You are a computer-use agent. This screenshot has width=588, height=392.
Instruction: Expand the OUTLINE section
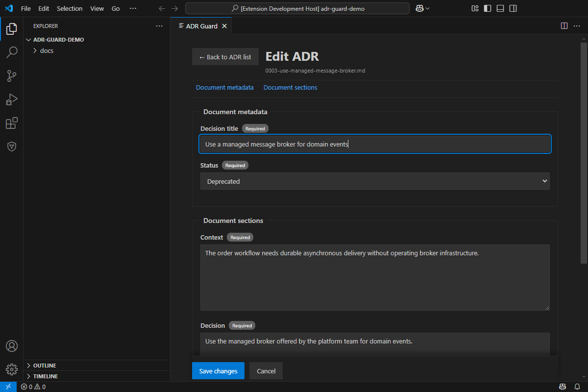[x=97, y=366]
